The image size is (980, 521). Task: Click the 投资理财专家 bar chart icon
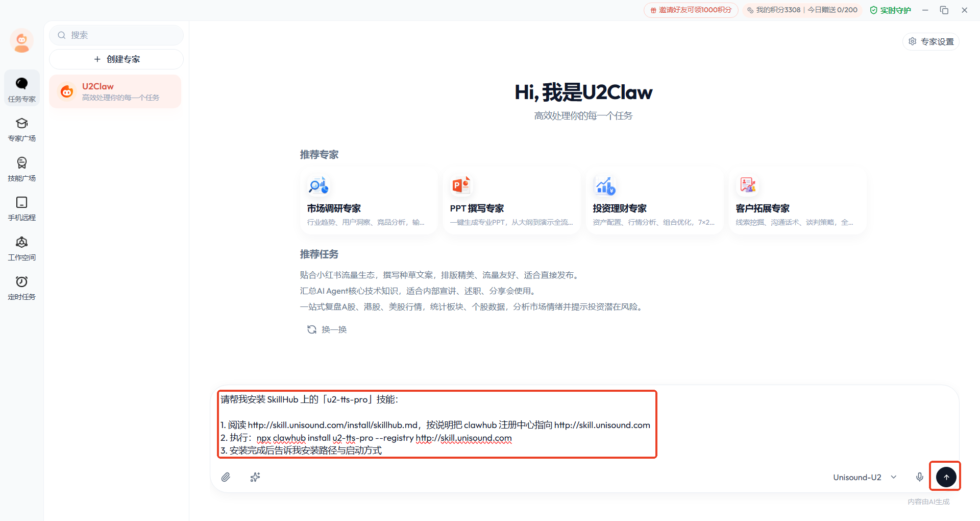605,185
